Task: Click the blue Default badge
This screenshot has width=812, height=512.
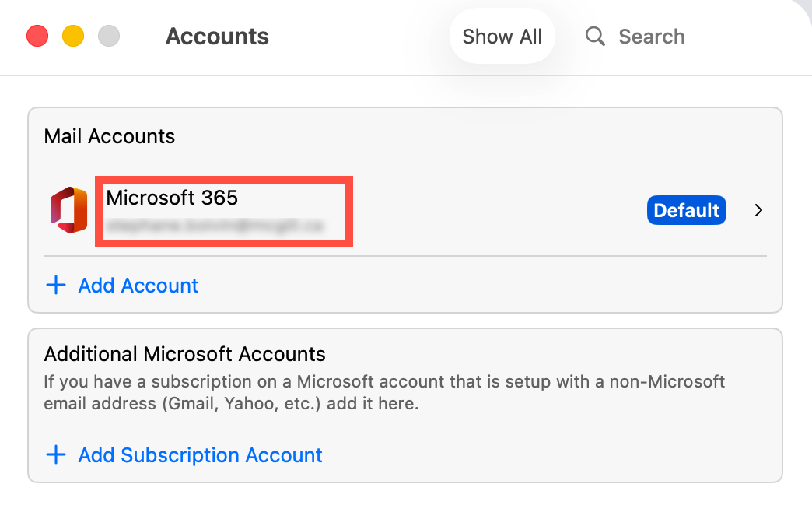Action: pyautogui.click(x=686, y=210)
